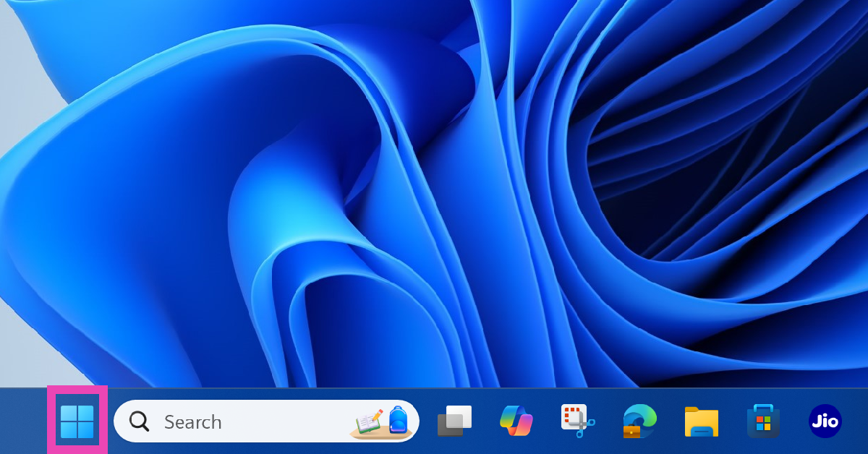Click the scissors on the Snipping Tool icon
This screenshot has width=868, height=454.
584,427
